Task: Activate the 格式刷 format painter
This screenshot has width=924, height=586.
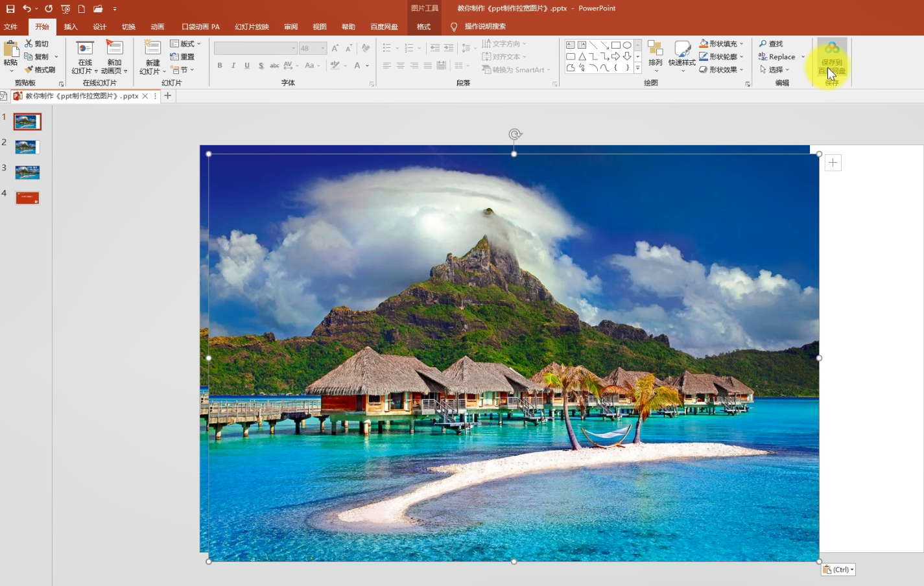Action: tap(40, 69)
